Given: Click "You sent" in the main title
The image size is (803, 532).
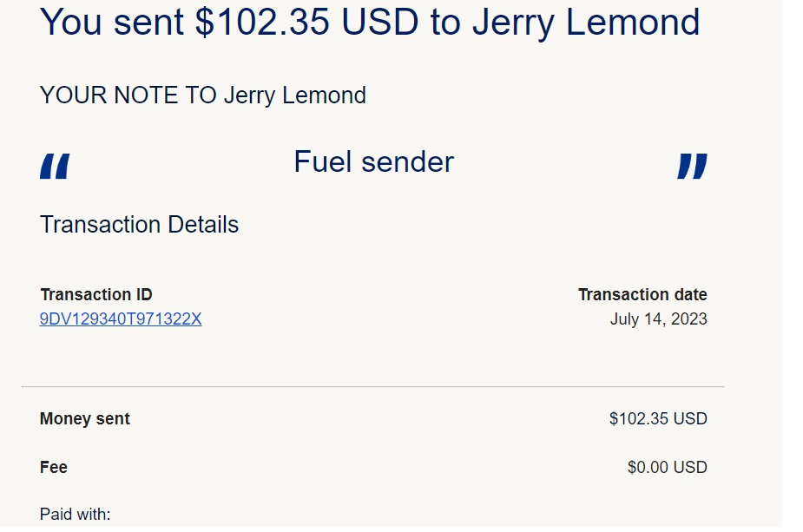Looking at the screenshot, I should (113, 23).
